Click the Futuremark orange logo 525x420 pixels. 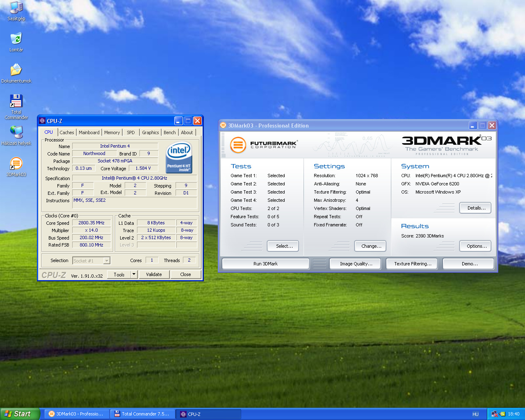238,145
